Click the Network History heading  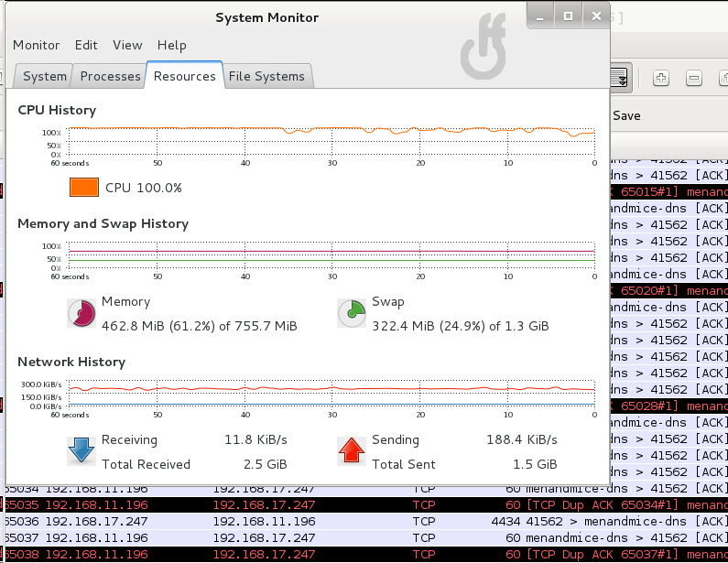pos(71,362)
